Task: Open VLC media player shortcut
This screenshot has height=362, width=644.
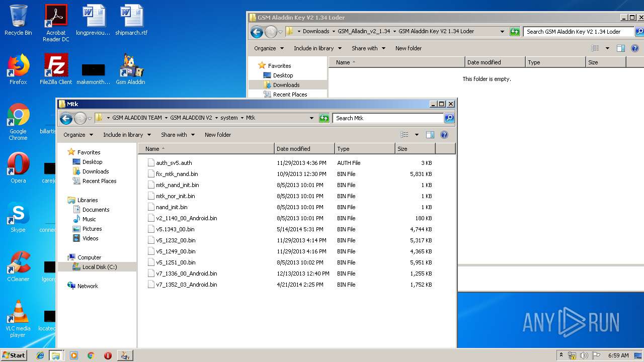Action: tap(18, 319)
